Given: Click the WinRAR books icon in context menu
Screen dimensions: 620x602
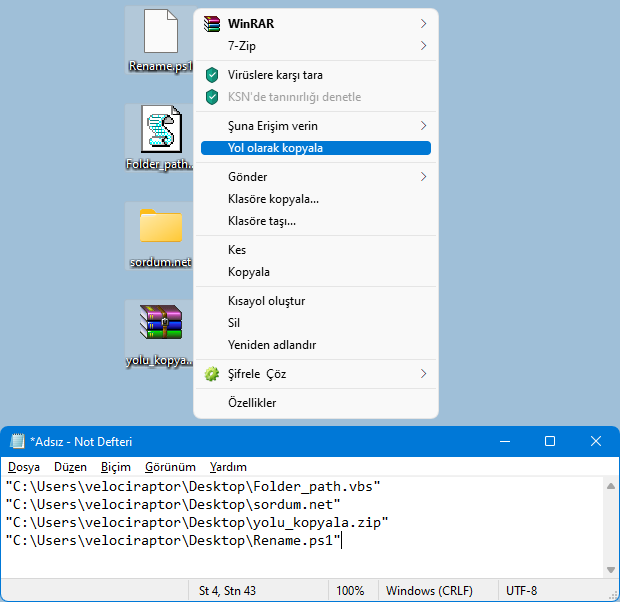Looking at the screenshot, I should (212, 24).
